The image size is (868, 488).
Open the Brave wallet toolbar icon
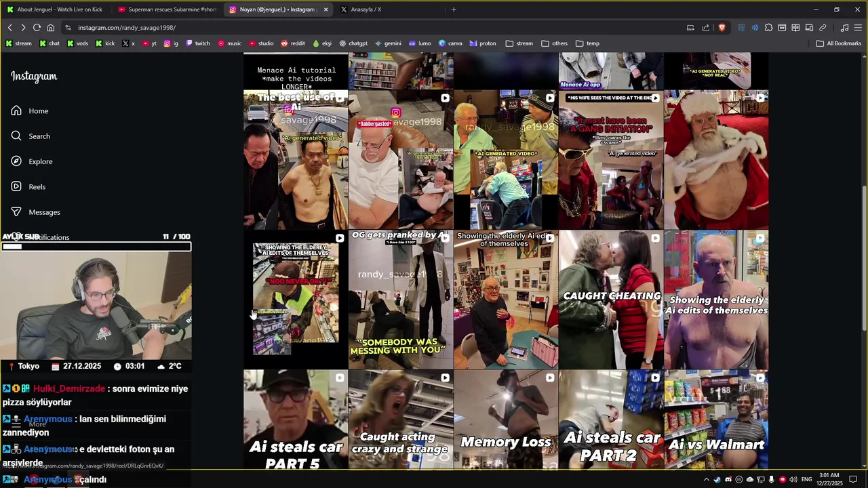point(782,28)
